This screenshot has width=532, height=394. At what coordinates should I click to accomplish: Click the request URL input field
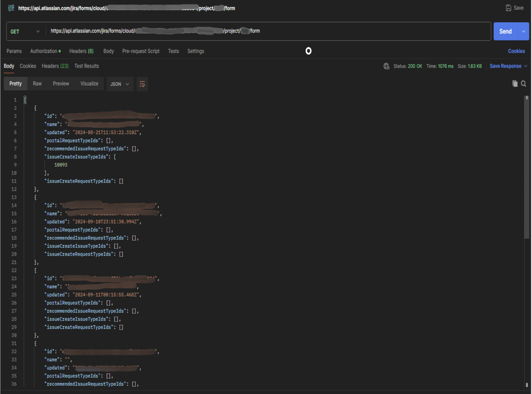249,31
